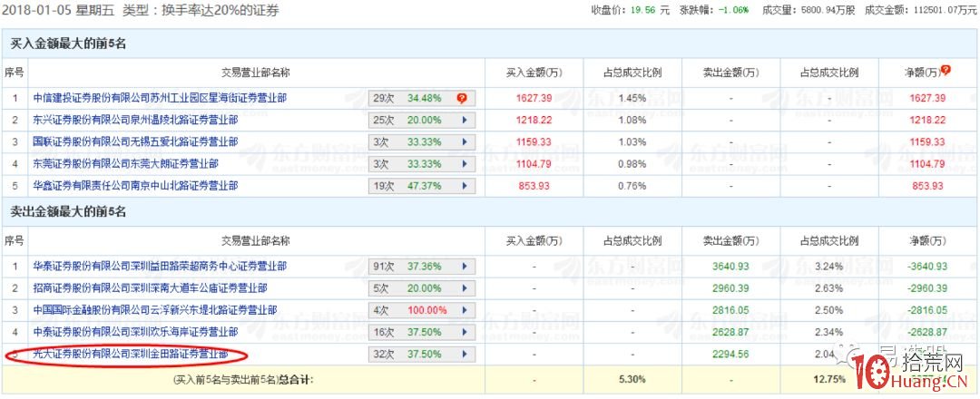Expand arrow for 中泰证券深圳欢乐海岸 stats
This screenshot has width=980, height=399.
pos(464,332)
